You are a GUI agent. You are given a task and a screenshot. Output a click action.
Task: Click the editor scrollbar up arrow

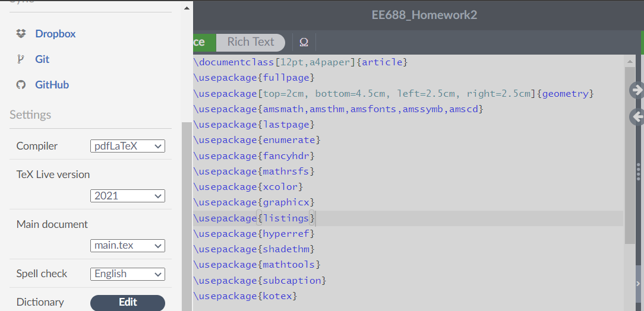point(630,62)
